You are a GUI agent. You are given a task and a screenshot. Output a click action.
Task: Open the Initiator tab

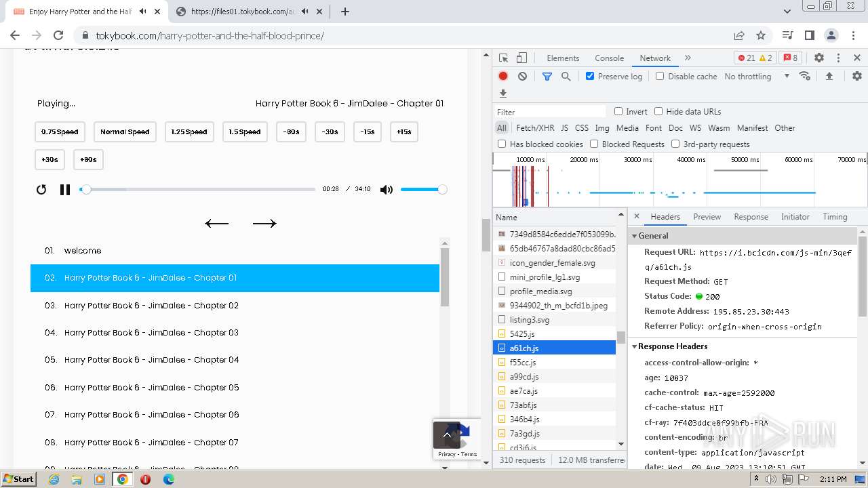coord(795,217)
